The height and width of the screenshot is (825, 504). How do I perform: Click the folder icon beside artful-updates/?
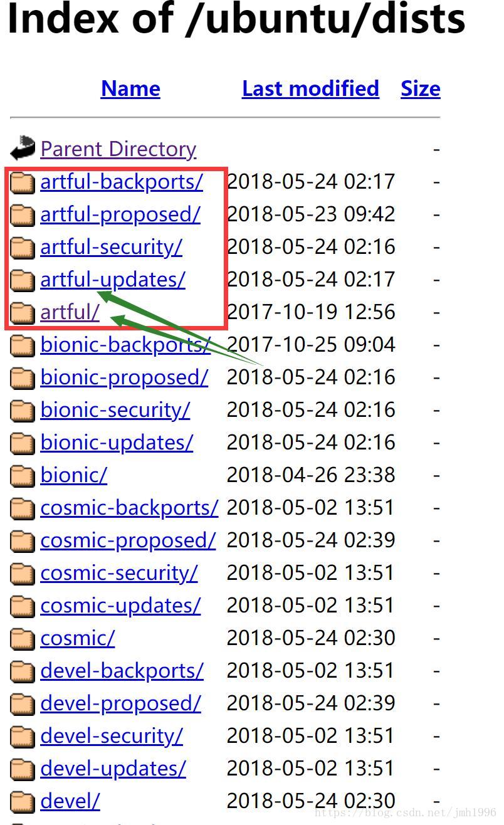(x=23, y=280)
